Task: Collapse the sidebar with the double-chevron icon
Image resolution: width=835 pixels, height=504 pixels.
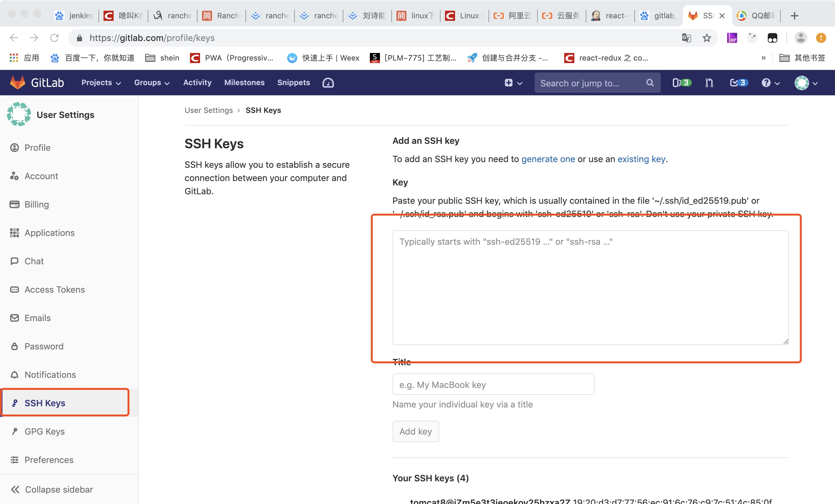Action: point(15,489)
